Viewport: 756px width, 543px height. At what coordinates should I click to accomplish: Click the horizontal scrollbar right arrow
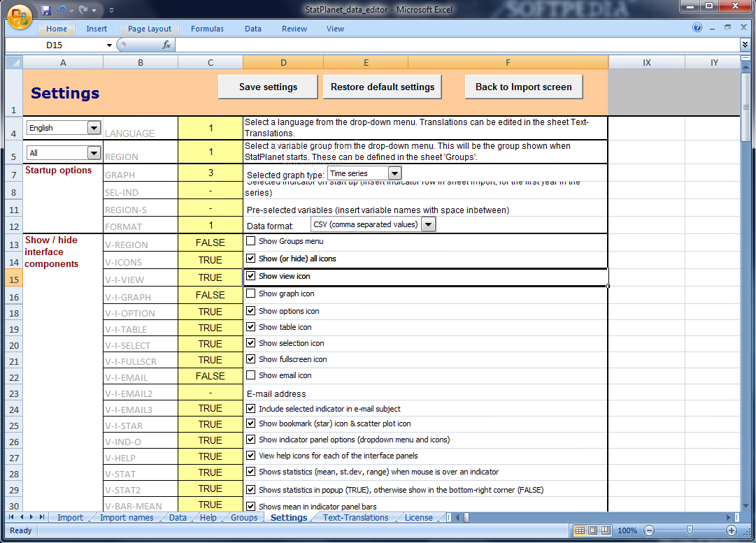pyautogui.click(x=729, y=517)
